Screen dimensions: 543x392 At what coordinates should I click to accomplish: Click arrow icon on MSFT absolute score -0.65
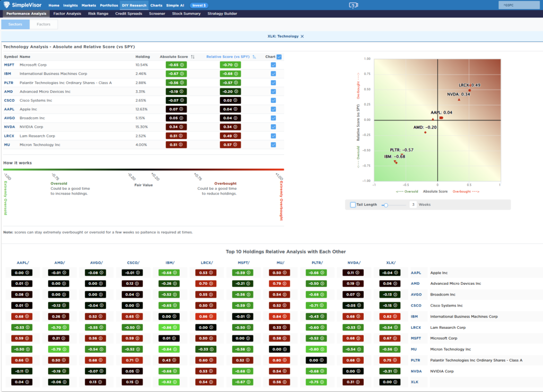tap(182, 65)
